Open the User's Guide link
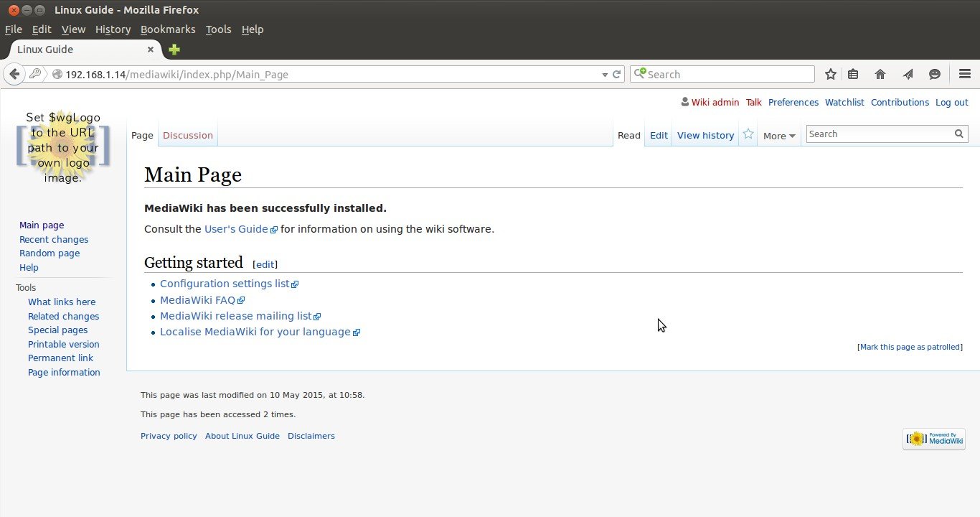The image size is (980, 517). point(241,229)
